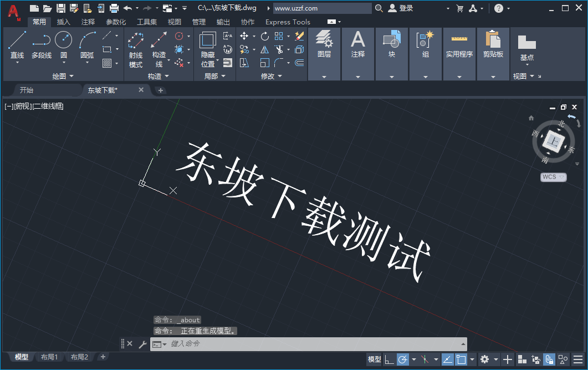Switch to the 参数化 Parametric ribbon tab

[x=116, y=22]
